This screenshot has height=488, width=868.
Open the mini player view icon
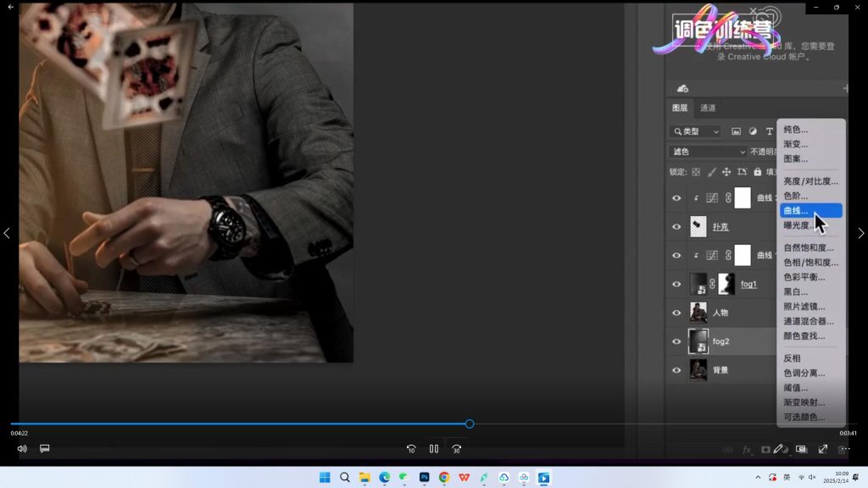pyautogui.click(x=801, y=449)
